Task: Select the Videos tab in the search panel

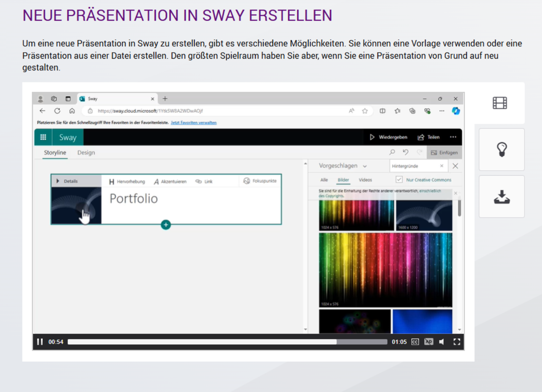Action: point(365,180)
